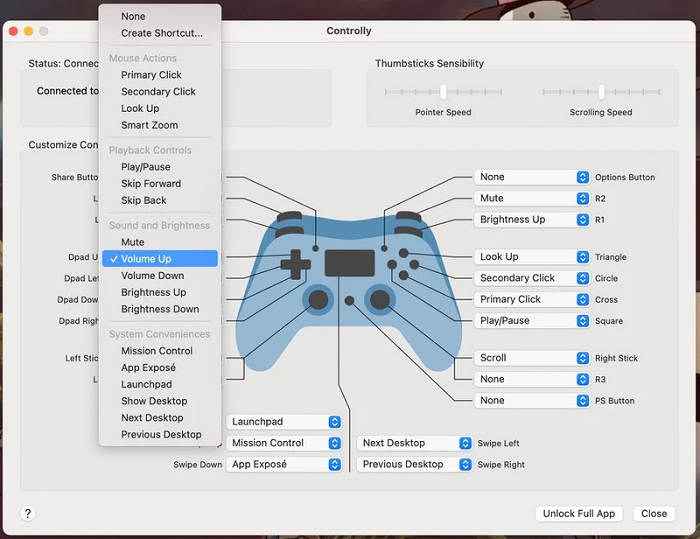Choose Launchpad in popup menu
This screenshot has height=539, width=700.
tap(160, 384)
